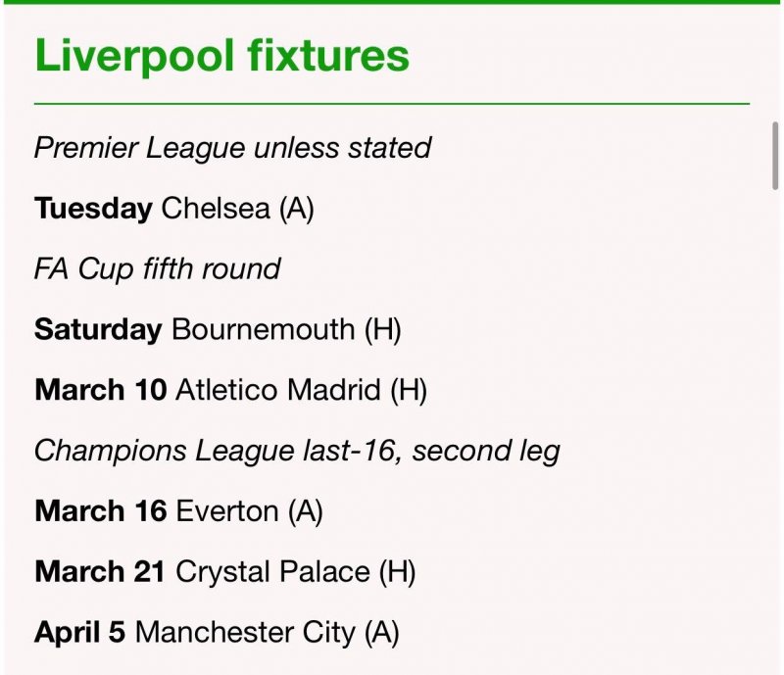Click the Tuesday Chelsea (A) fixture
The height and width of the screenshot is (675, 784).
click(174, 209)
